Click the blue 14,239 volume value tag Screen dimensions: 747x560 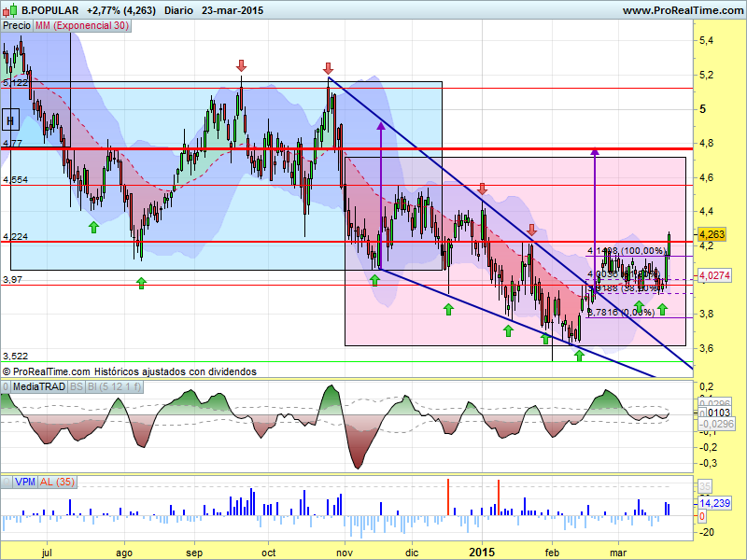715,503
